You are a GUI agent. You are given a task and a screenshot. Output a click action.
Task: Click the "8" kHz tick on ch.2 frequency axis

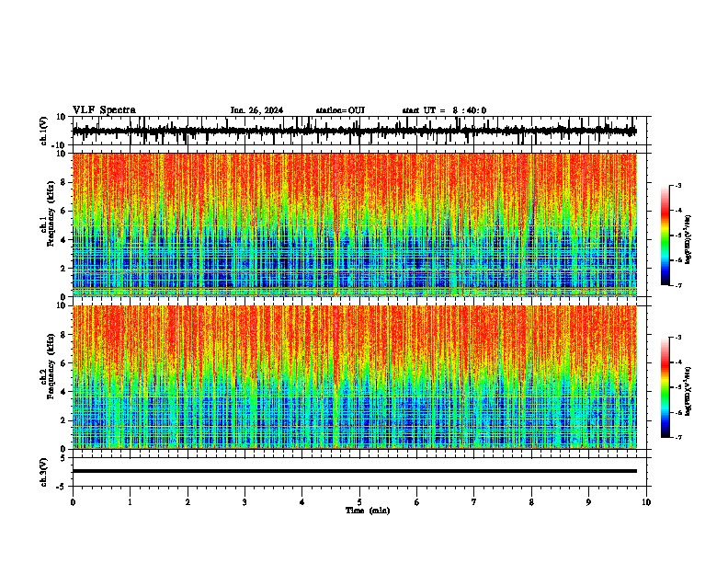[64, 335]
